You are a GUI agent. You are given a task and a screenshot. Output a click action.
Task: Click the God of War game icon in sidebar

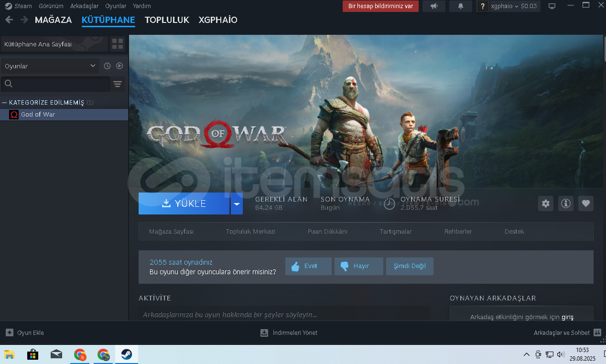coord(14,115)
